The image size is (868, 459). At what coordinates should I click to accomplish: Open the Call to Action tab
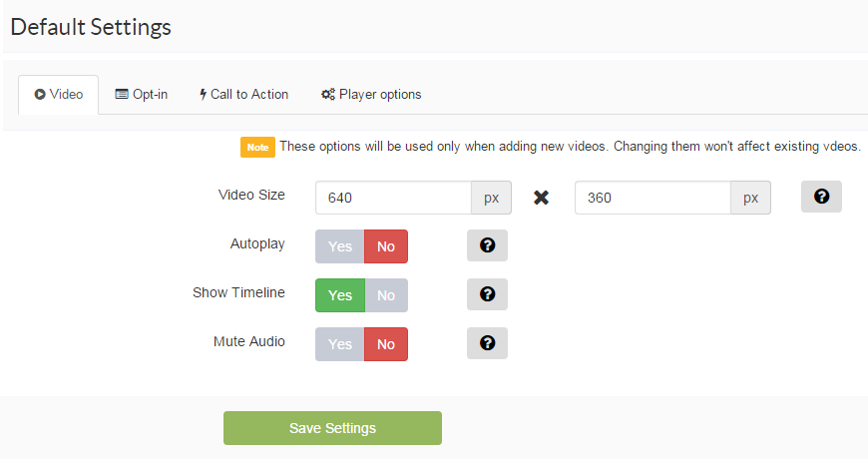point(243,95)
